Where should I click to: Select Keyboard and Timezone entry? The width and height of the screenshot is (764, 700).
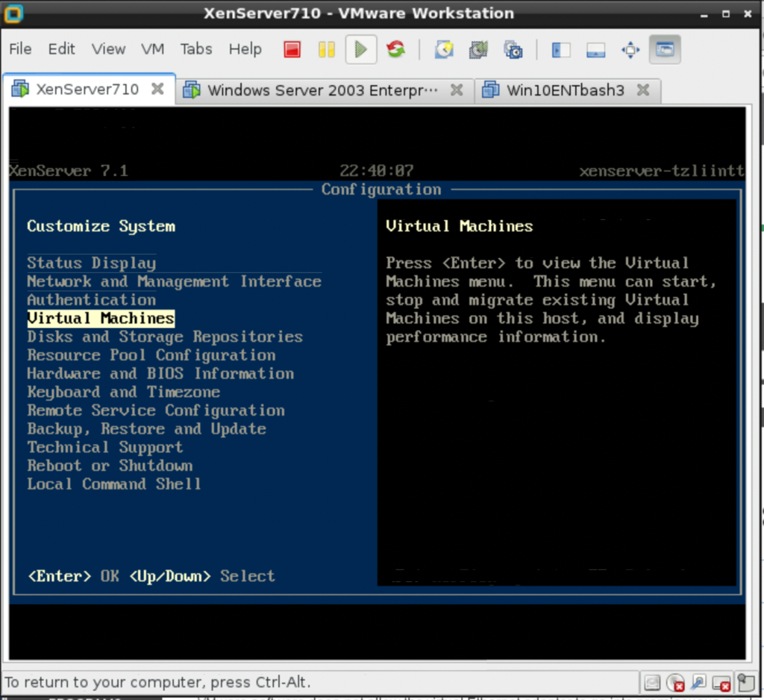click(123, 392)
